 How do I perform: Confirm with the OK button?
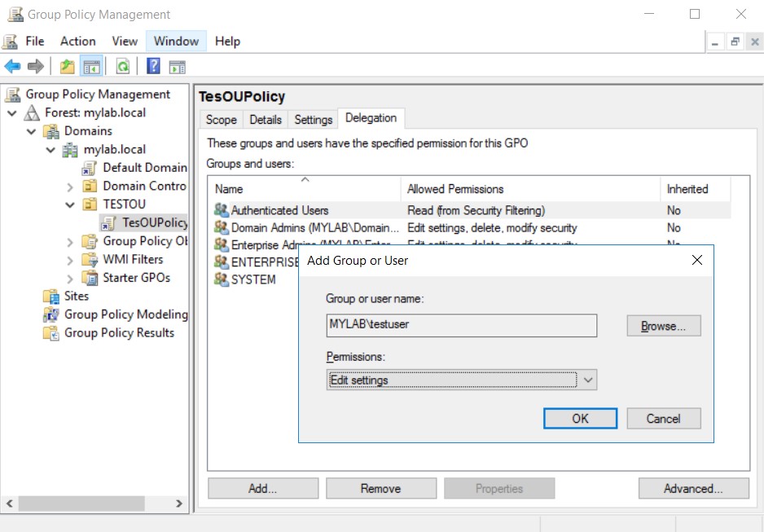(580, 419)
